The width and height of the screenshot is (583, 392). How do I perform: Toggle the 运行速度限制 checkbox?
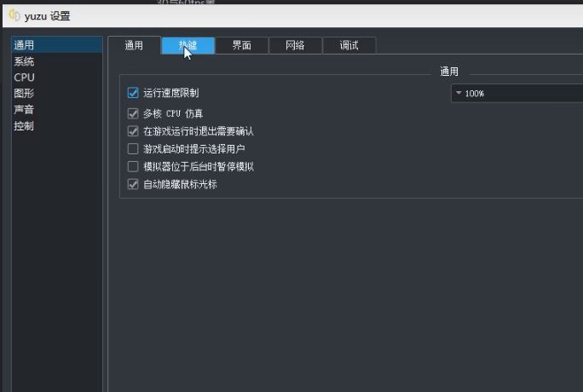pyautogui.click(x=133, y=93)
